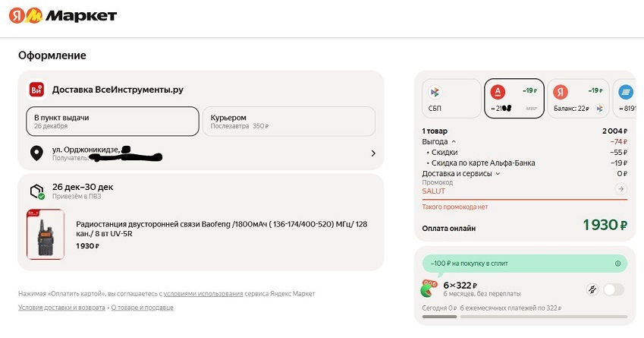Select the Alfa-Bank card payment method

[x=514, y=99]
